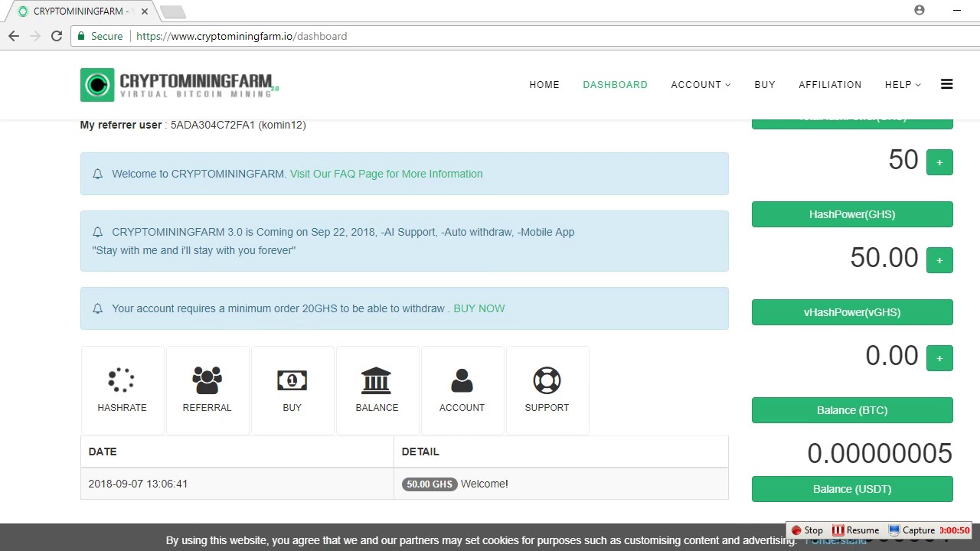Resume the screen recording
This screenshot has width=980, height=551.
(x=856, y=530)
